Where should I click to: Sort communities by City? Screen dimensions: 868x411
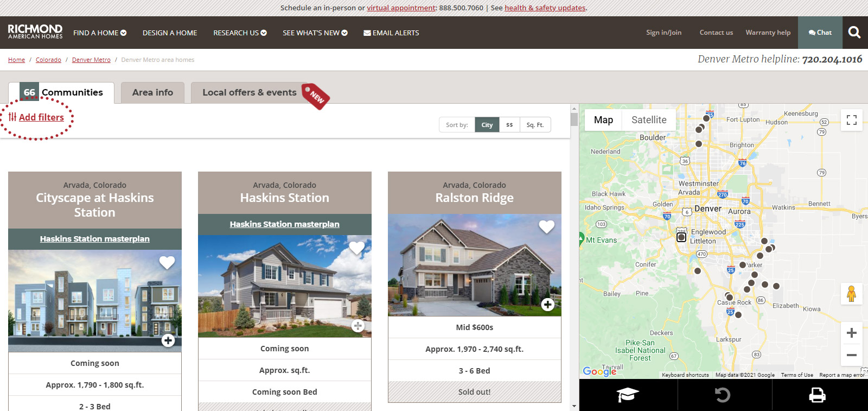click(x=487, y=125)
